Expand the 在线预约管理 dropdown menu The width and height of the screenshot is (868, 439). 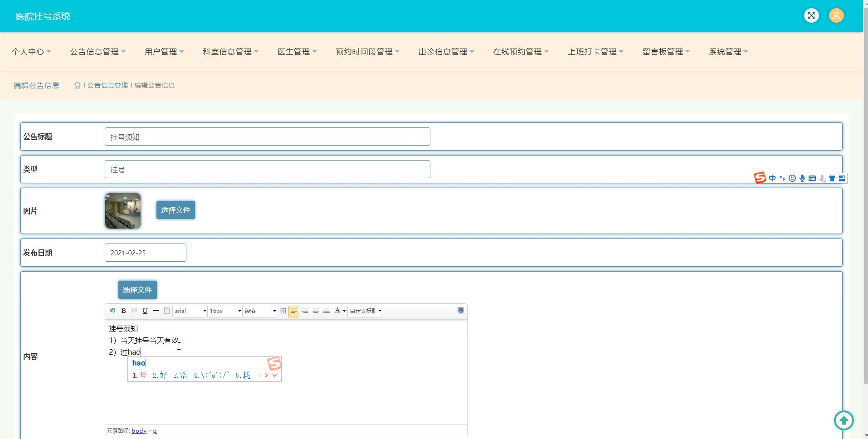pyautogui.click(x=521, y=52)
